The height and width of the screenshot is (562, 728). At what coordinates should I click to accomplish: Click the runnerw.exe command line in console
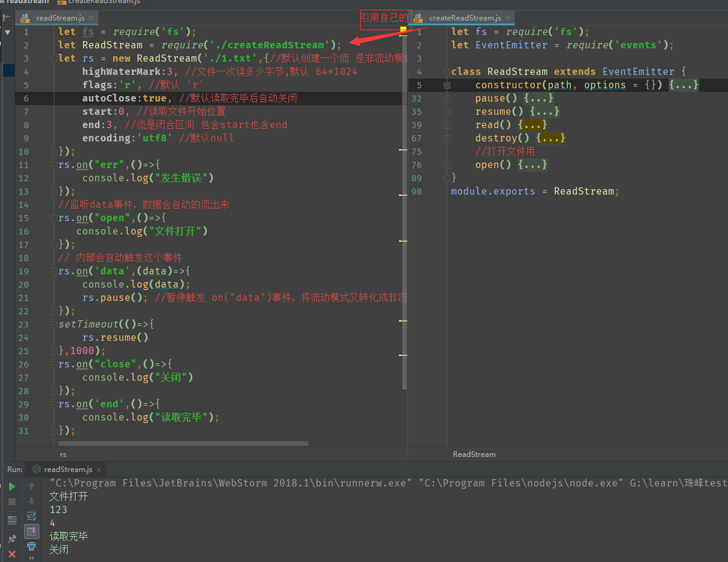click(x=389, y=483)
